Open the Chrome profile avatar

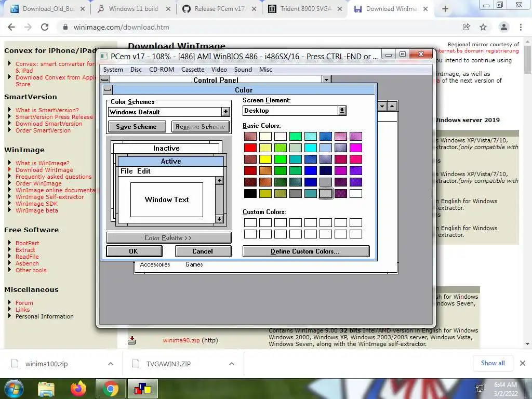504,27
